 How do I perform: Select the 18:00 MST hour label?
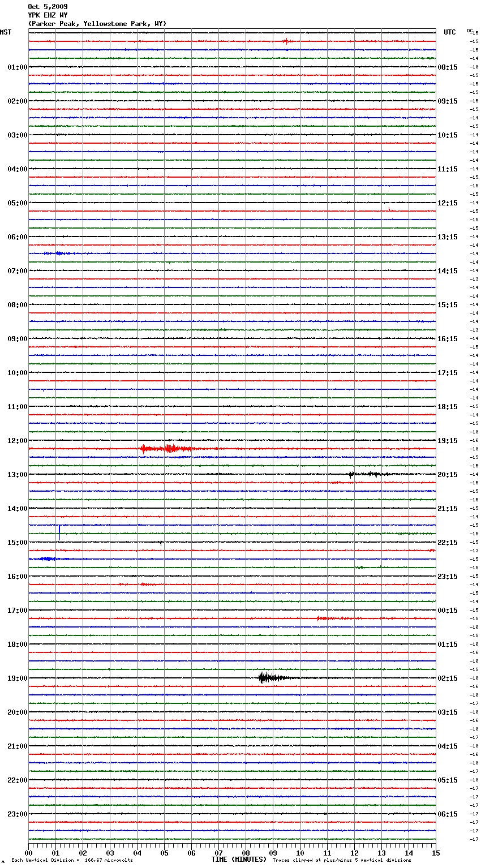click(18, 644)
